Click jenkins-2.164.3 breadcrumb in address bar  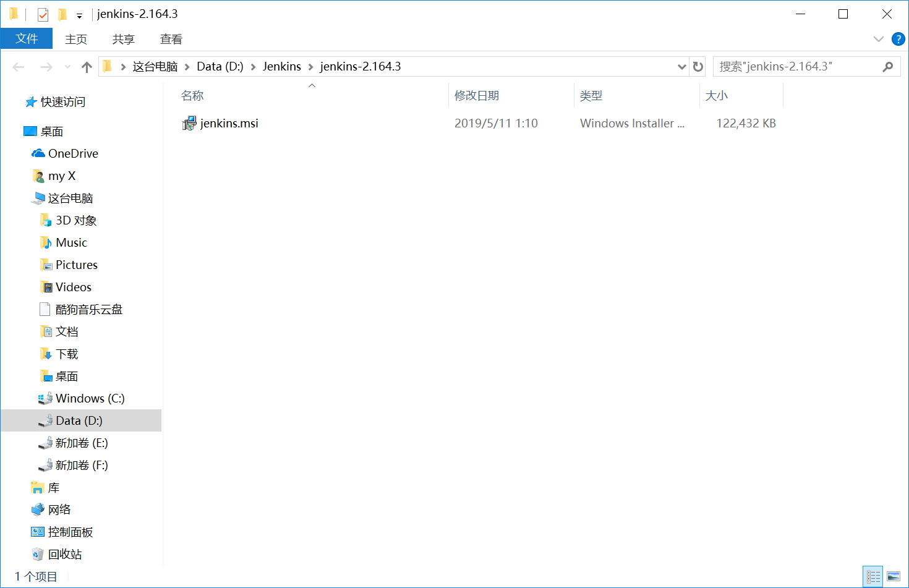[x=361, y=66]
